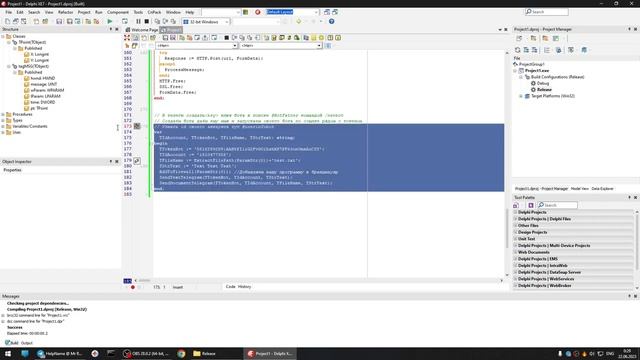Start macro recording with red dot
This screenshot has width=640, height=360.
click(x=133, y=287)
